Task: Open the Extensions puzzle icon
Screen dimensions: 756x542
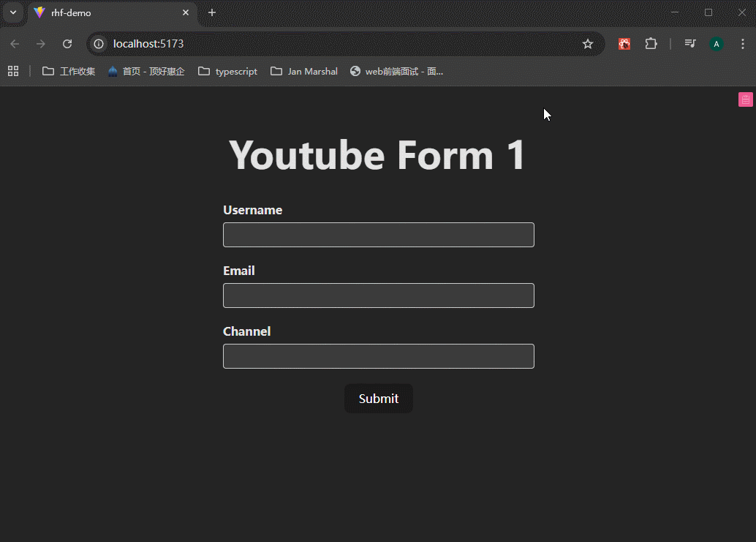Action: 651,44
